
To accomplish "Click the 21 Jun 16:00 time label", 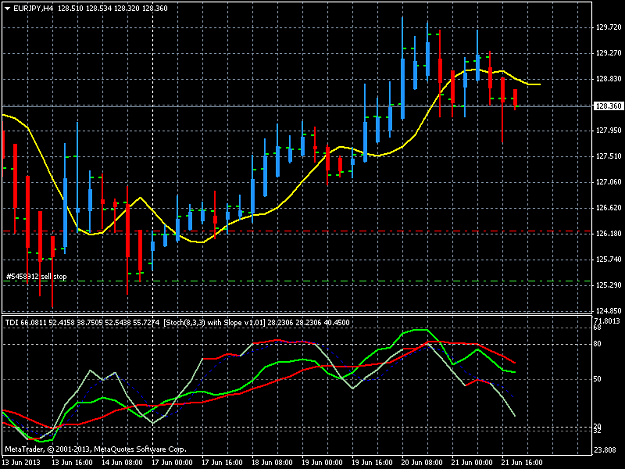I will (522, 463).
